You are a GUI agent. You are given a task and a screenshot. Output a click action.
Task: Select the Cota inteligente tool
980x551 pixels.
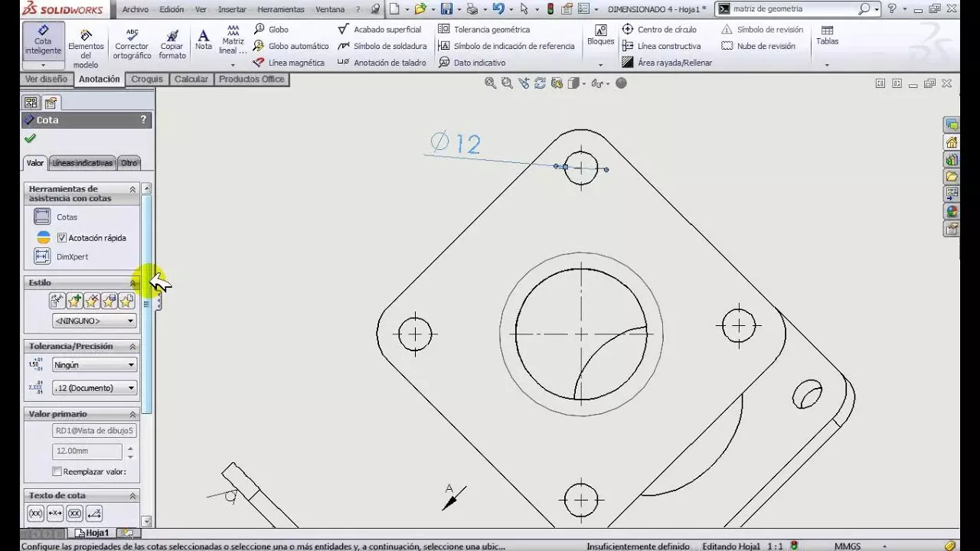tap(43, 40)
